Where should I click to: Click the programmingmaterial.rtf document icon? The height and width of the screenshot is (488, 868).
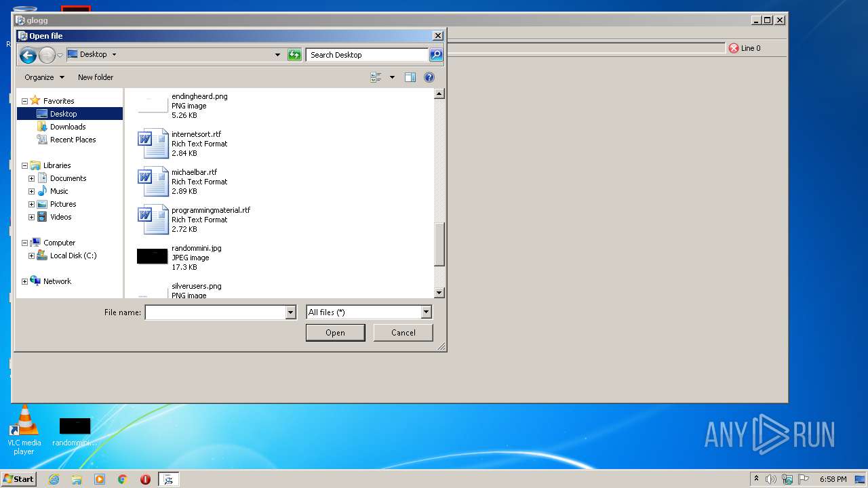point(153,219)
